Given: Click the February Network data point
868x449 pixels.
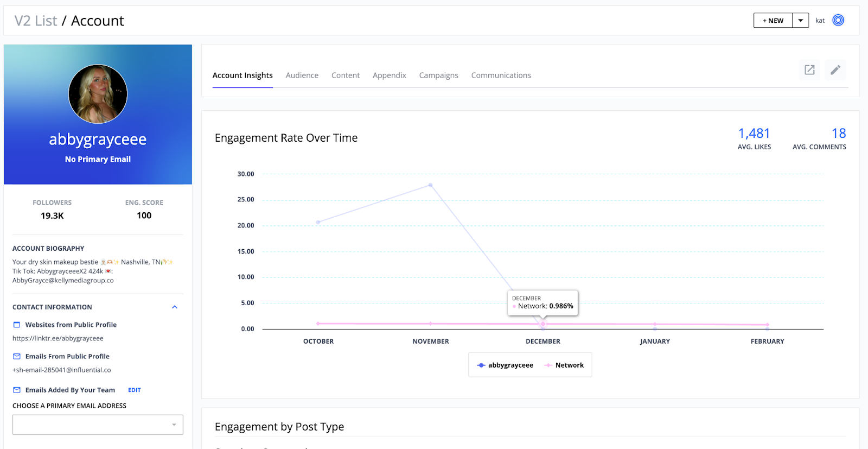Looking at the screenshot, I should pyautogui.click(x=767, y=325).
